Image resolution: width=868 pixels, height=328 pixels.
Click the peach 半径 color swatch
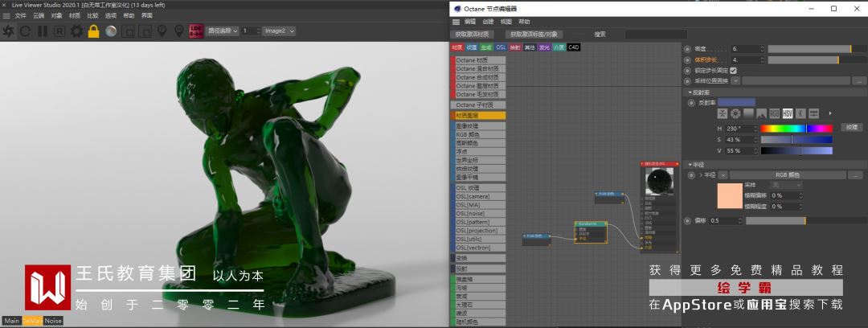pyautogui.click(x=729, y=195)
